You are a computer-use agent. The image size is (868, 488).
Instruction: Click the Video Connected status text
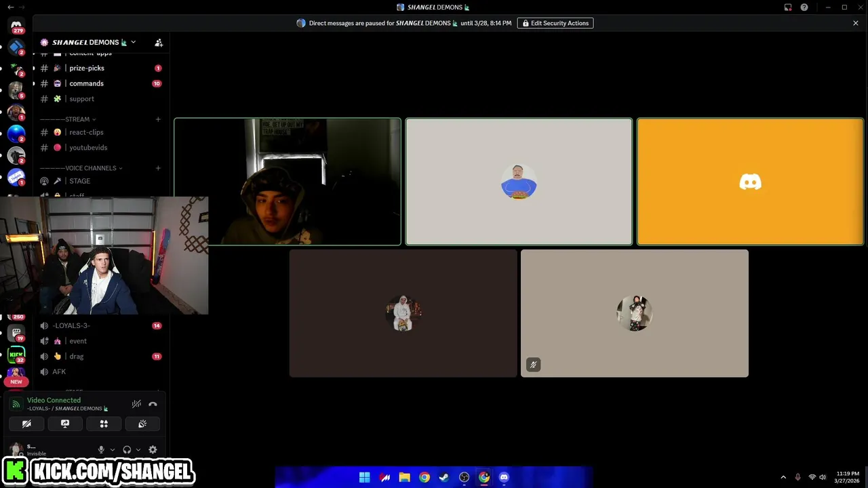point(54,400)
